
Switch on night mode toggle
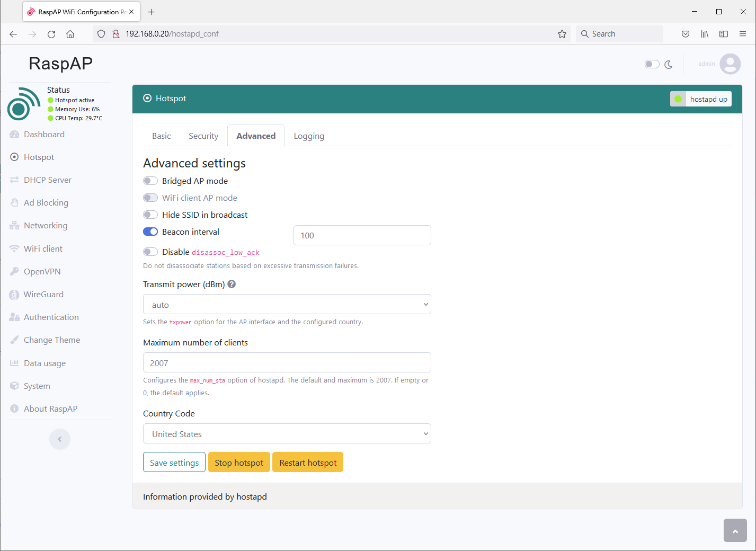point(652,64)
